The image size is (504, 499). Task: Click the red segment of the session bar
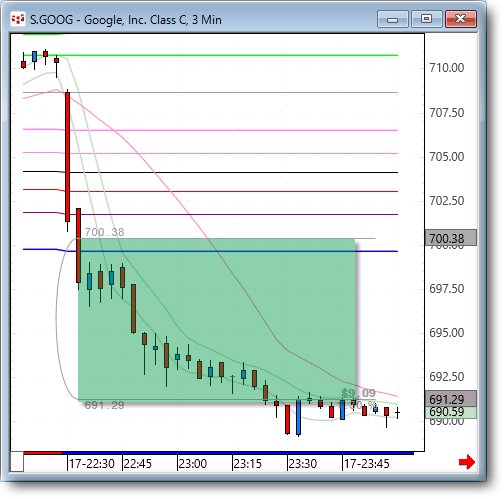pyautogui.click(x=43, y=453)
